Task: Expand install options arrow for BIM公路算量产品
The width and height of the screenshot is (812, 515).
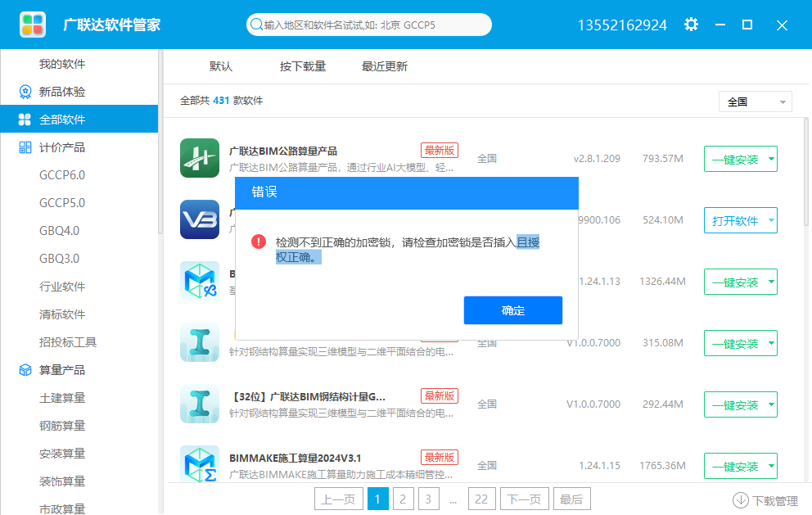Action: [771, 159]
